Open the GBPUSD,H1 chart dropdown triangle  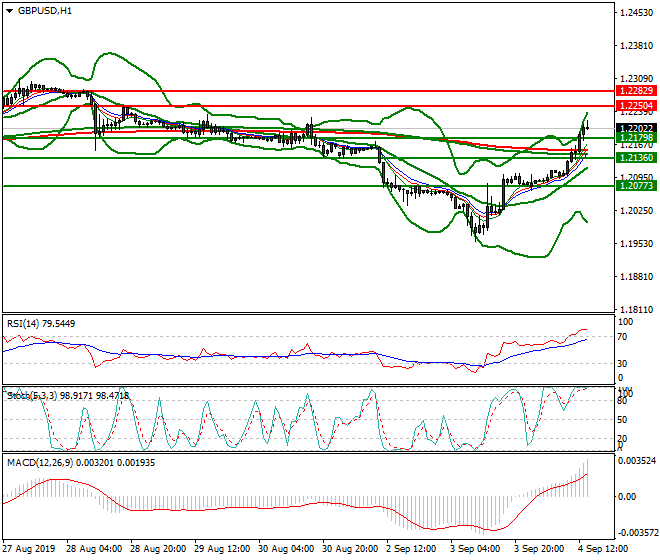click(9, 11)
